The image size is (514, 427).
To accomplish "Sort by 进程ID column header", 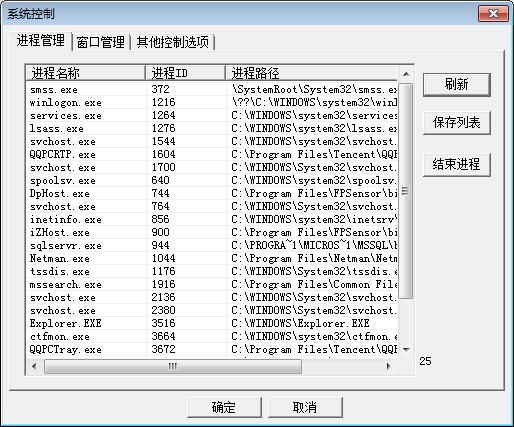I will [x=185, y=73].
